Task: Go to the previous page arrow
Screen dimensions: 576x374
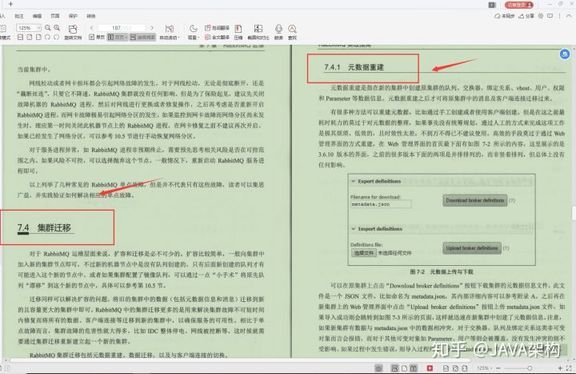Action: click(91, 28)
